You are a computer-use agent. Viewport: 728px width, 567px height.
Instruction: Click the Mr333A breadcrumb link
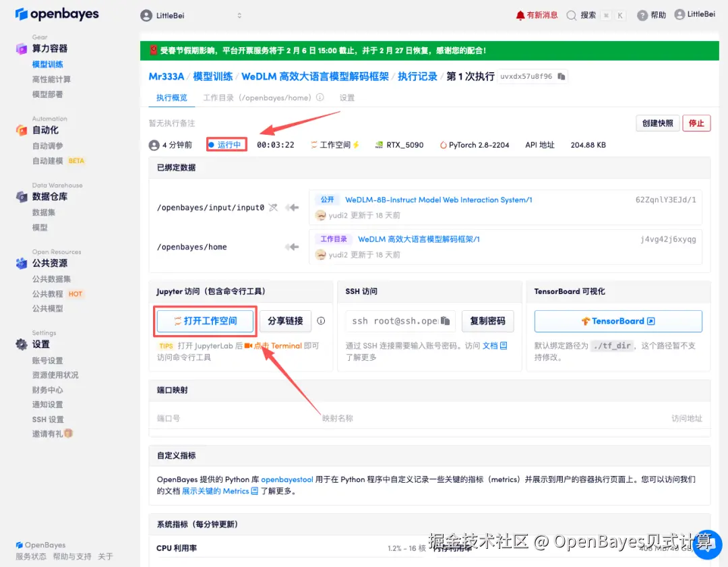166,76
